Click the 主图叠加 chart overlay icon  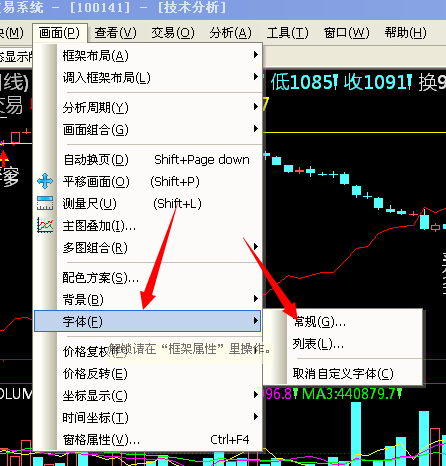[45, 225]
